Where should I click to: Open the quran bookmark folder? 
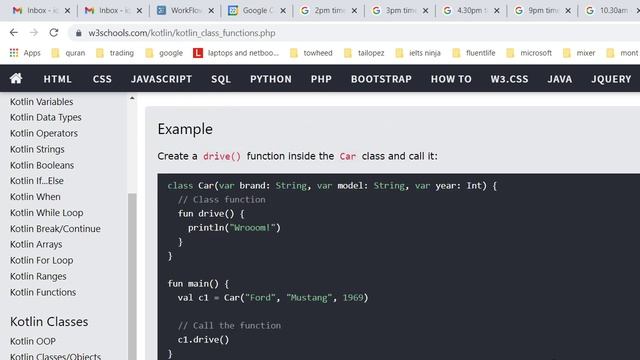[68, 53]
